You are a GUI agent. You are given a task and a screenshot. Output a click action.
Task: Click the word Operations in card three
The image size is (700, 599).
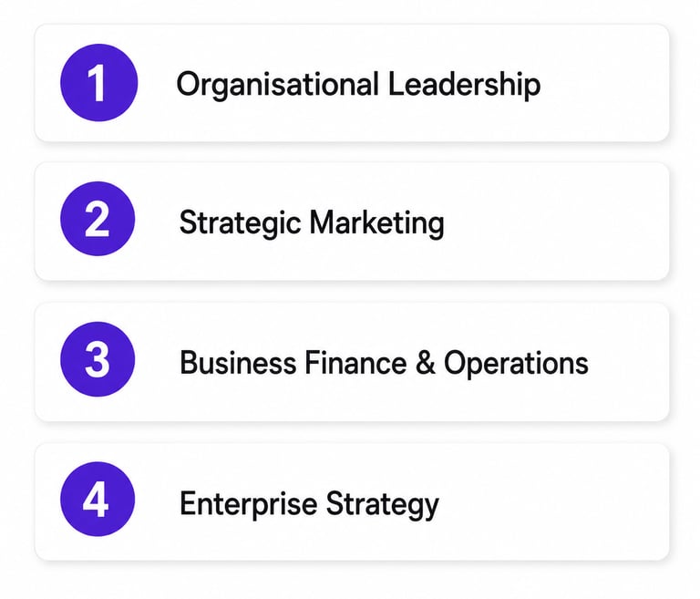[516, 363]
